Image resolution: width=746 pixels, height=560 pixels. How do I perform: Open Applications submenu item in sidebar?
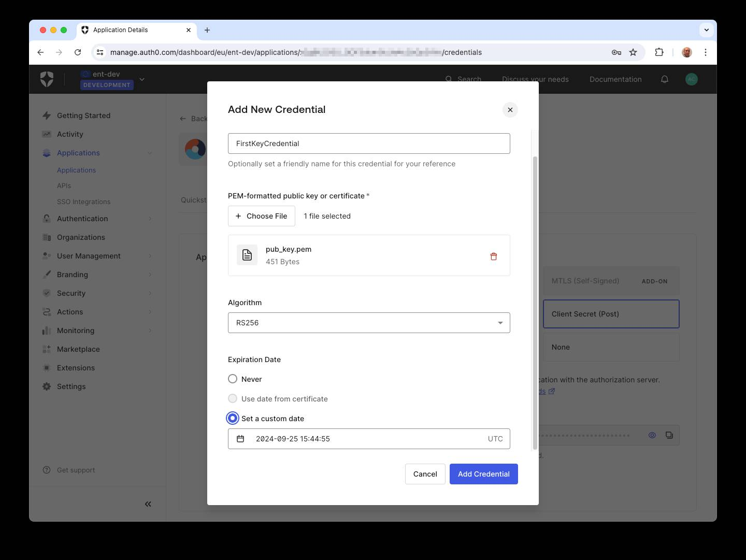(76, 170)
